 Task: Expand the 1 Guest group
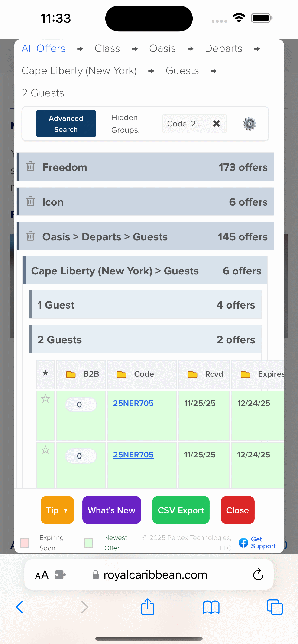tap(146, 305)
